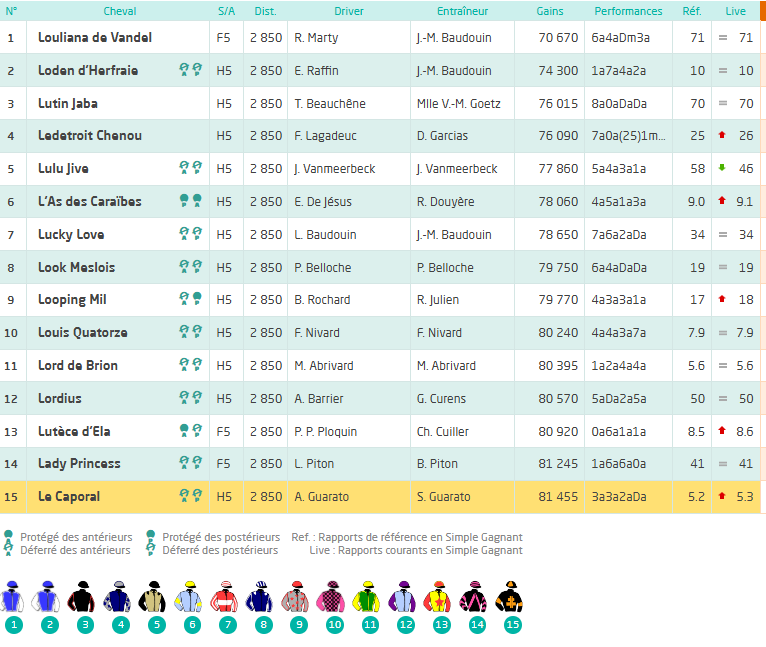Select the Lutèce d'Ela row number 13

tap(380, 431)
